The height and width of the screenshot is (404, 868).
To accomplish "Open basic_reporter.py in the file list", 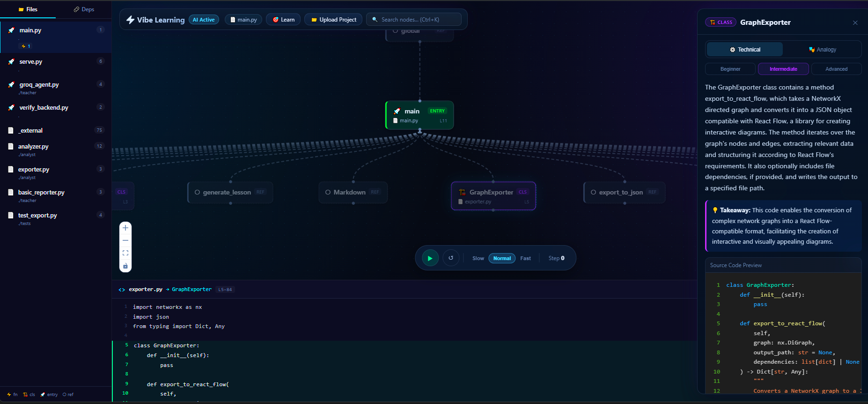I will click(56, 195).
